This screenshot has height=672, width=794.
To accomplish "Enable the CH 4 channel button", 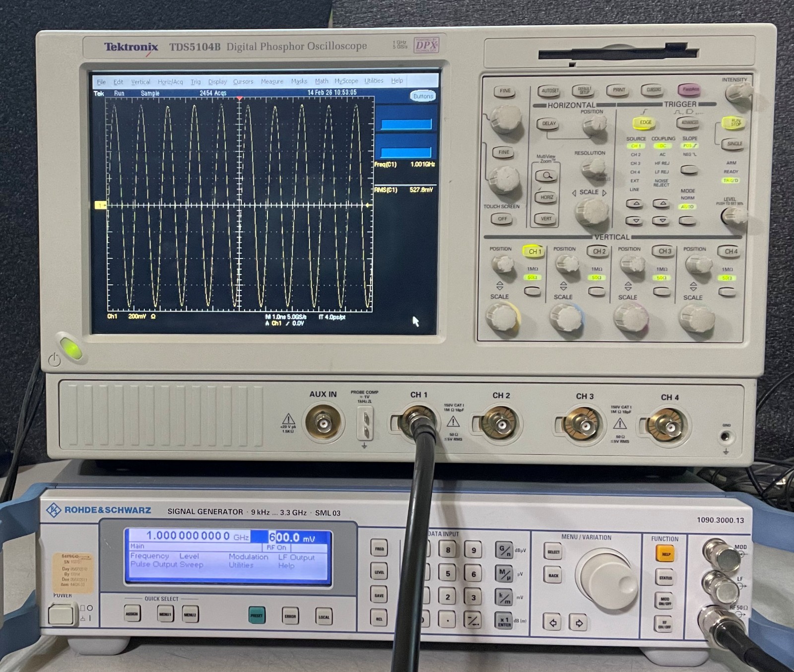I will pyautogui.click(x=730, y=252).
